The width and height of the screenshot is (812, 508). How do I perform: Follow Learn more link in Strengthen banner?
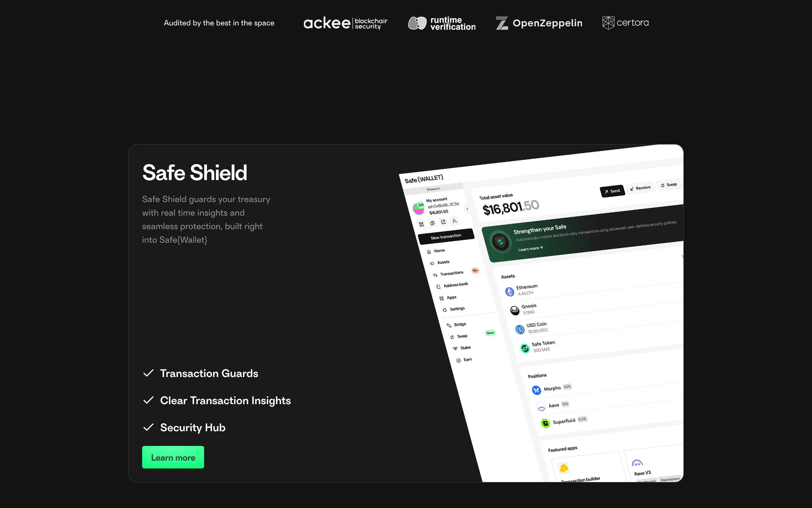pyautogui.click(x=531, y=249)
